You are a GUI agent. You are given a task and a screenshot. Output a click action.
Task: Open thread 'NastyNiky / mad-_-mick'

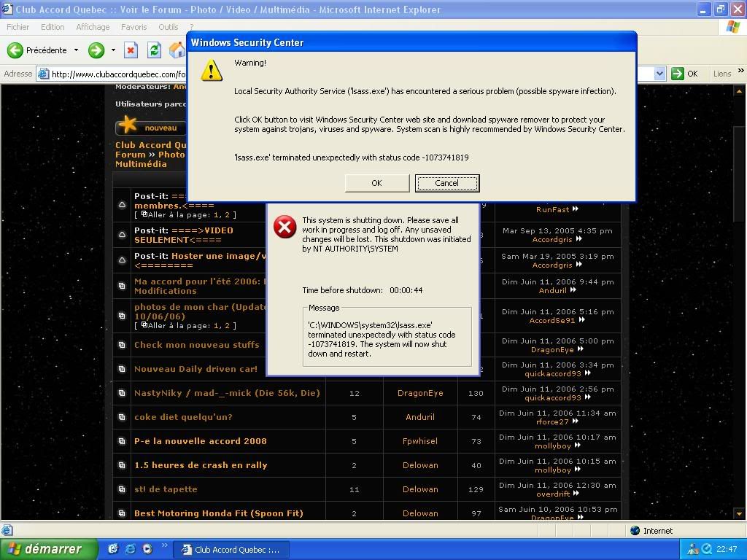(x=228, y=393)
